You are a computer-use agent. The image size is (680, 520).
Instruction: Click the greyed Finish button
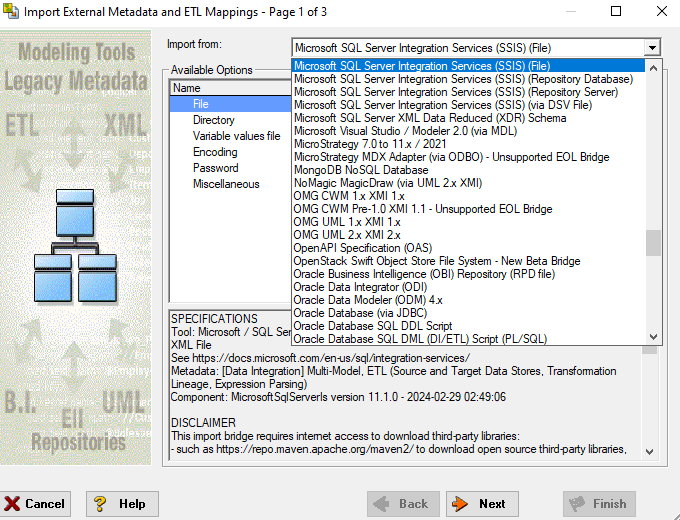pyautogui.click(x=599, y=504)
